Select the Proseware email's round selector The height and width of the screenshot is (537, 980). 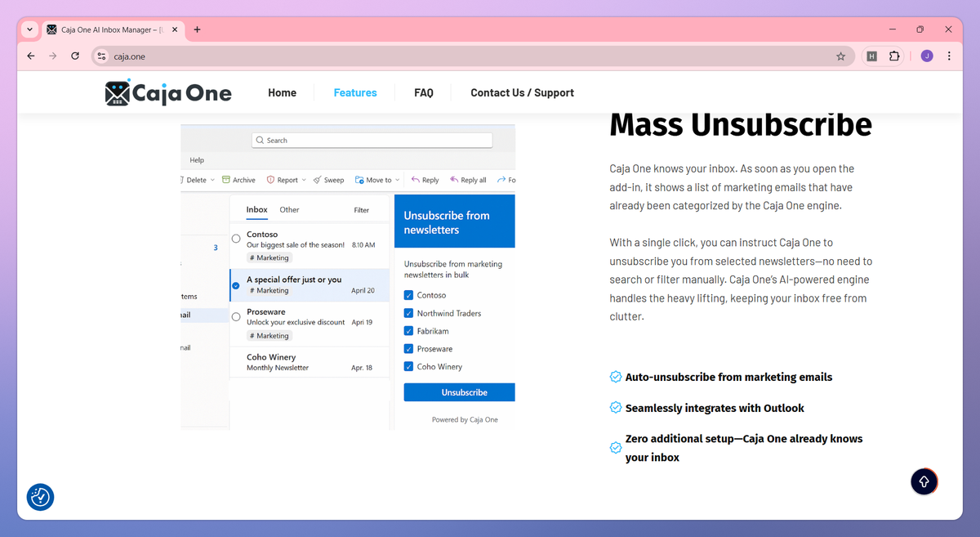click(x=236, y=316)
